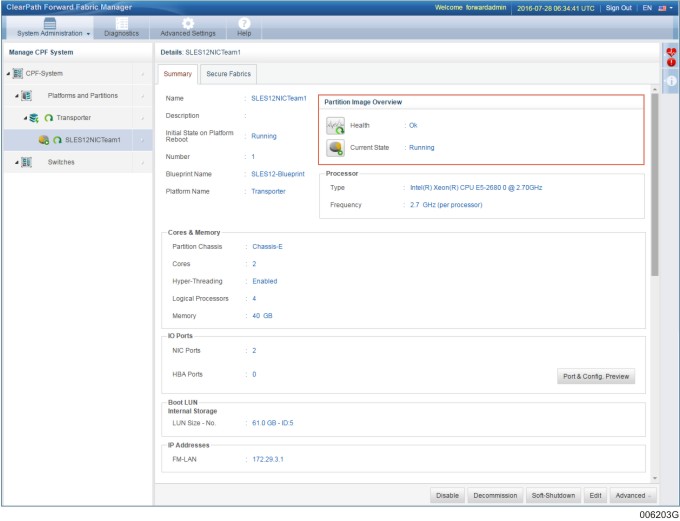Collapse the Platforms and Partitions node
Image resolution: width=680 pixels, height=521 pixels.
(17, 96)
